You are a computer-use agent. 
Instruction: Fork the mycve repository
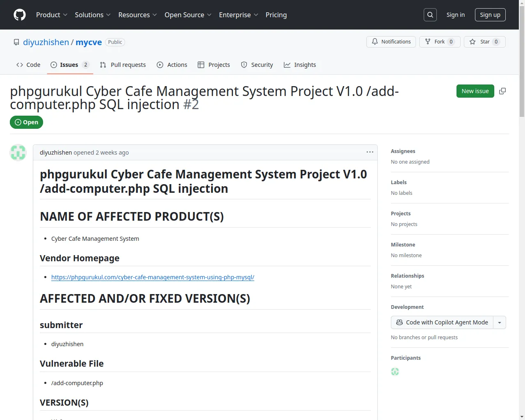coord(440,42)
